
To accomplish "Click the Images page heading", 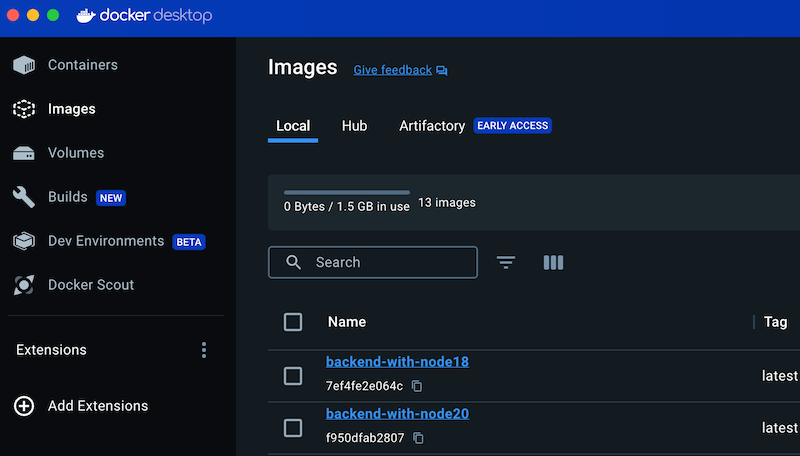I will (303, 68).
